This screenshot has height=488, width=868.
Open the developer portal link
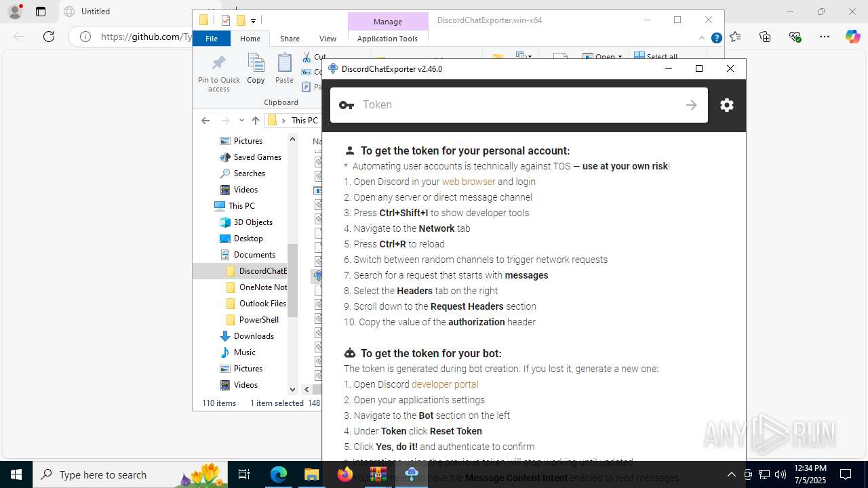pos(445,384)
